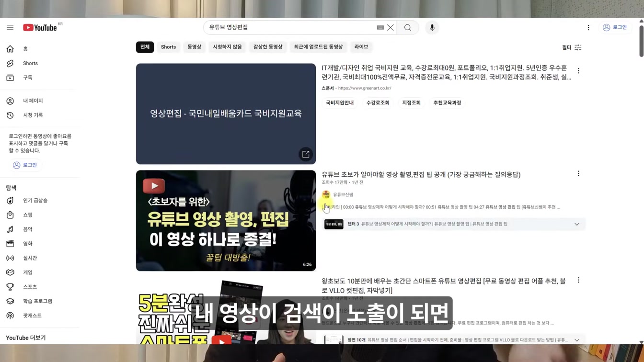Select the 감상한 동영상 filter chip
This screenshot has width=644, height=362.
click(x=268, y=47)
